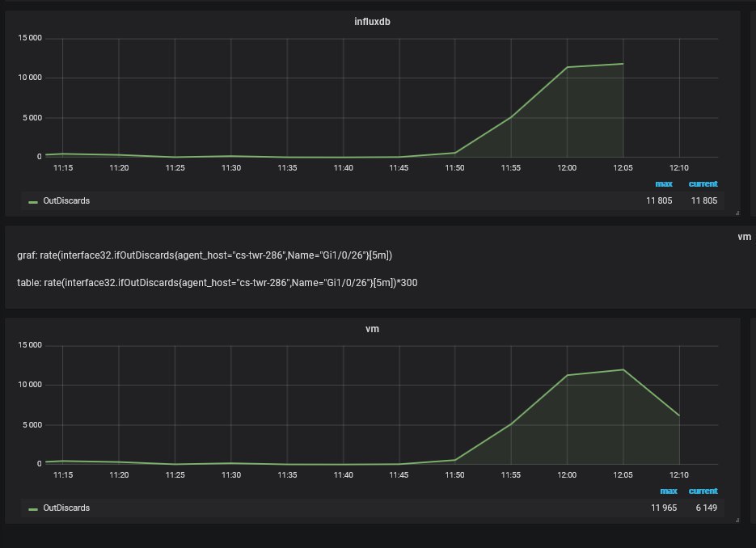756x548 pixels.
Task: Sort vm legend by max column
Action: (x=668, y=491)
